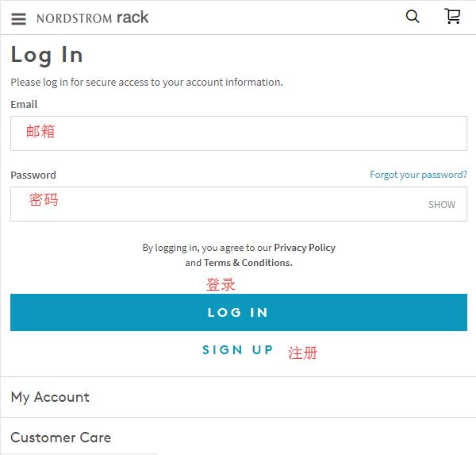This screenshot has height=455, width=476.
Task: Click the red 注册 annotation beside Sign Up
Action: pos(303,353)
